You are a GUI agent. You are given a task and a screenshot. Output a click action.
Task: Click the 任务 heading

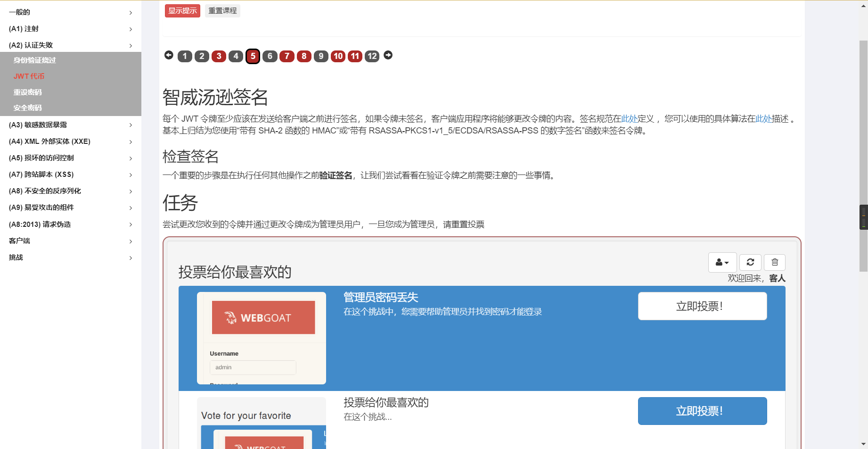180,203
